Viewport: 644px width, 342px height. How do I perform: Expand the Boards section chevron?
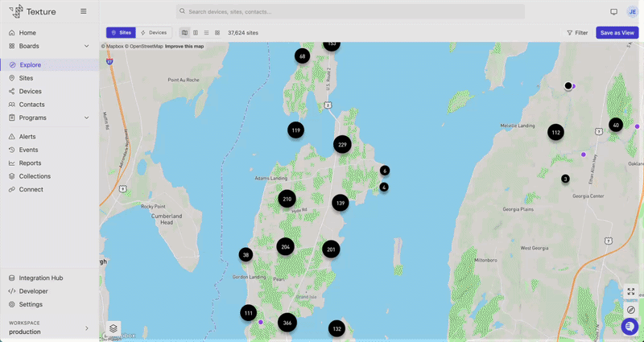pyautogui.click(x=87, y=46)
